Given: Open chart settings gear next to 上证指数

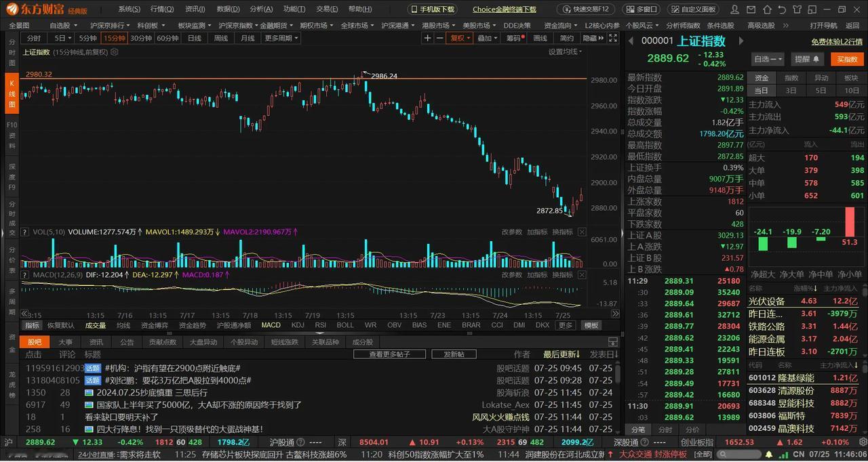Looking at the screenshot, I should (114, 51).
